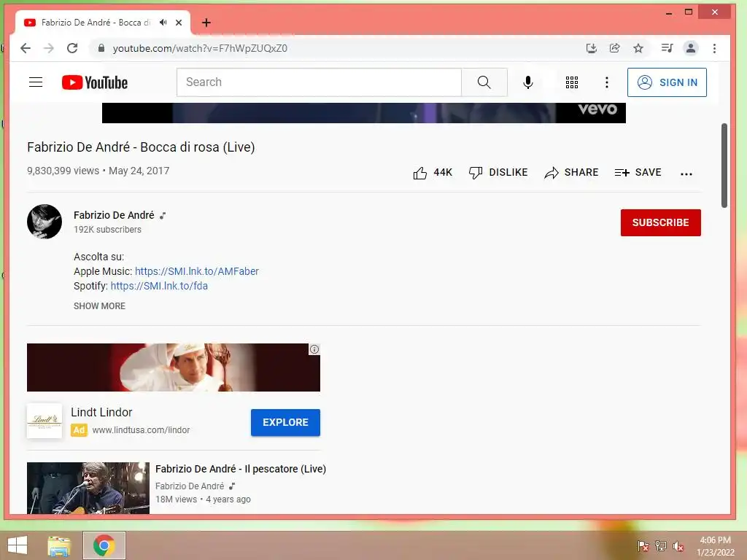The height and width of the screenshot is (560, 747).
Task: Open Il pescatore (Live) thumbnail
Action: point(88,488)
